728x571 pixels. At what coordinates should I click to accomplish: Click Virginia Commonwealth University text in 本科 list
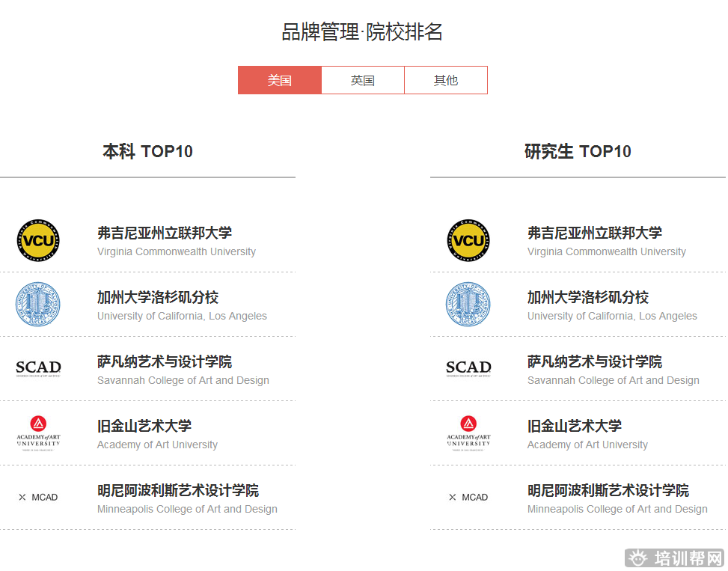[177, 251]
